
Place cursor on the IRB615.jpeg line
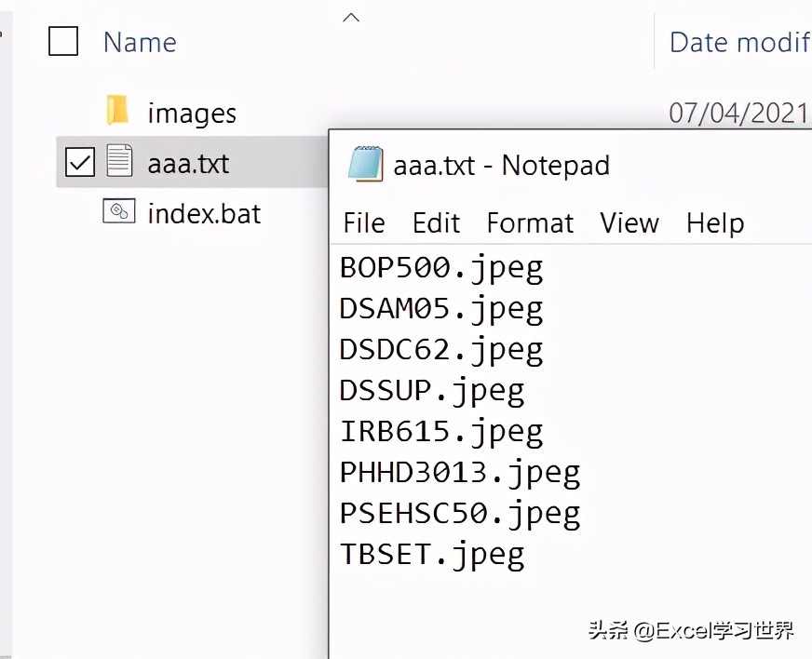441,432
